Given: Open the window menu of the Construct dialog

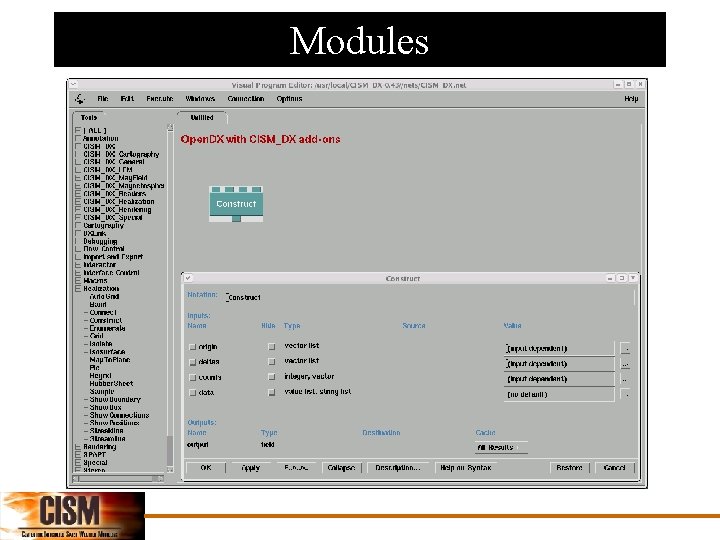Looking at the screenshot, I should click(x=188, y=278).
